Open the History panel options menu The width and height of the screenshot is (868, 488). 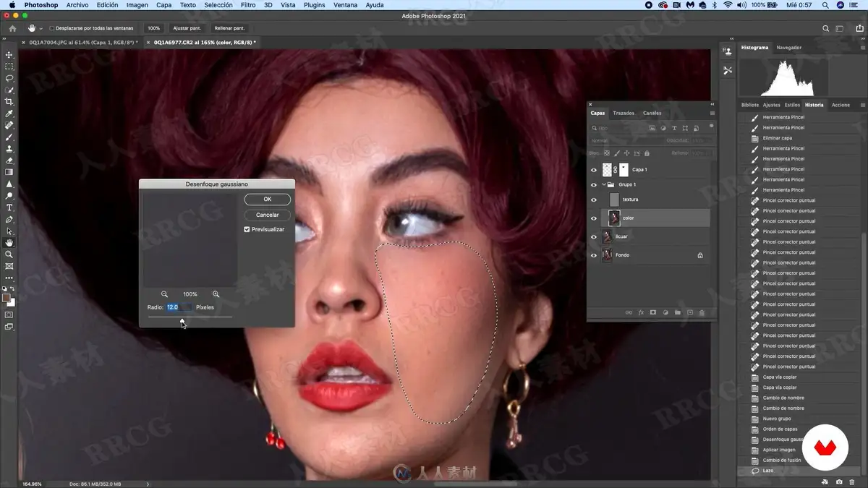tap(863, 105)
